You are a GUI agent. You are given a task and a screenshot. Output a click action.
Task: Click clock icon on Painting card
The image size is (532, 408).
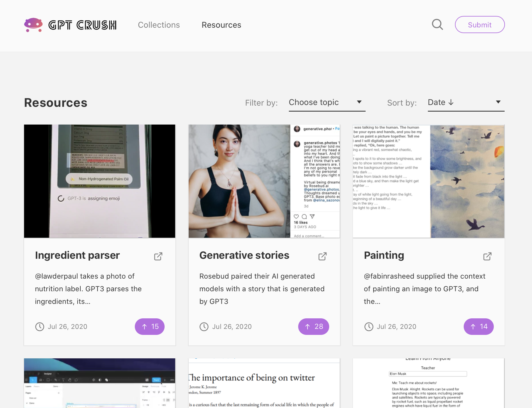(x=369, y=327)
